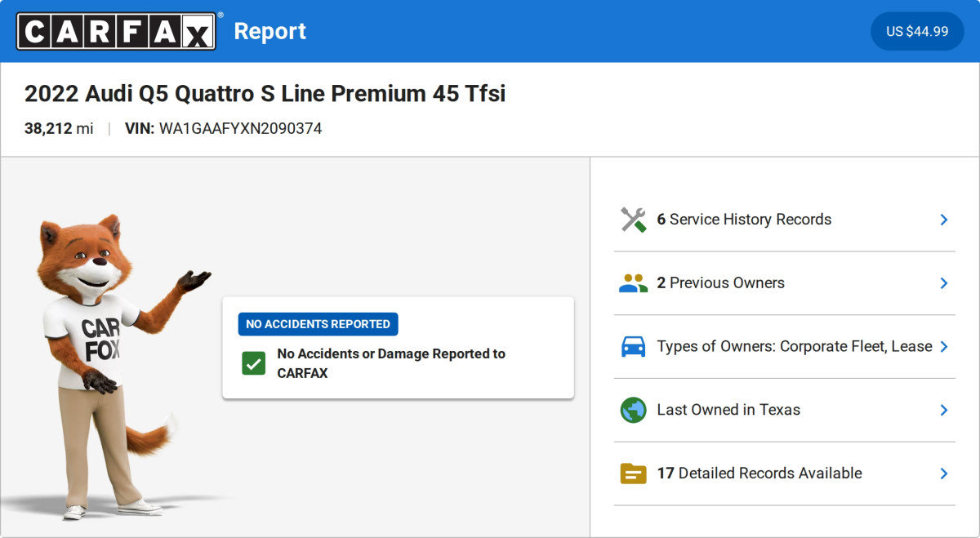Click the 2022 Audi Q5 Quattro title

pyautogui.click(x=265, y=94)
